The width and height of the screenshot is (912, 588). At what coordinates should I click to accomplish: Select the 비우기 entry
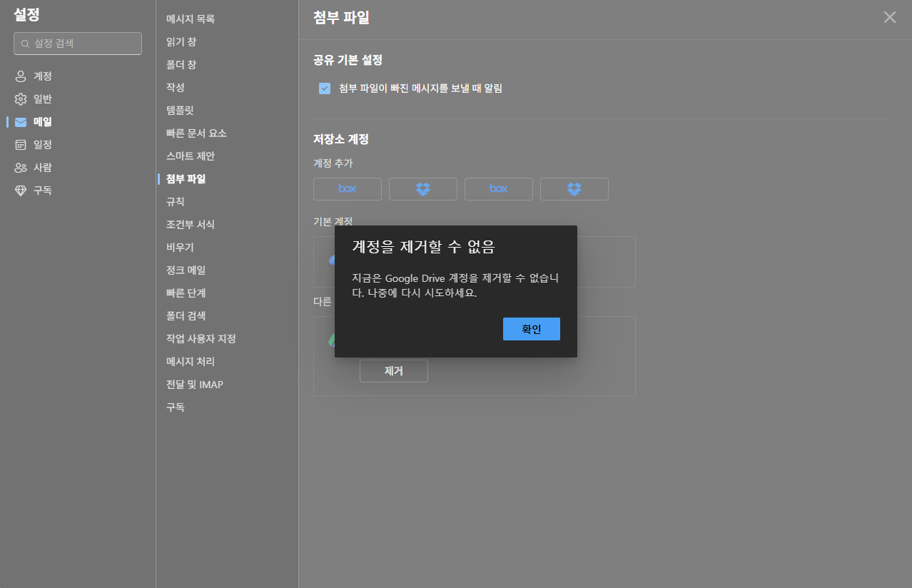pyautogui.click(x=180, y=247)
